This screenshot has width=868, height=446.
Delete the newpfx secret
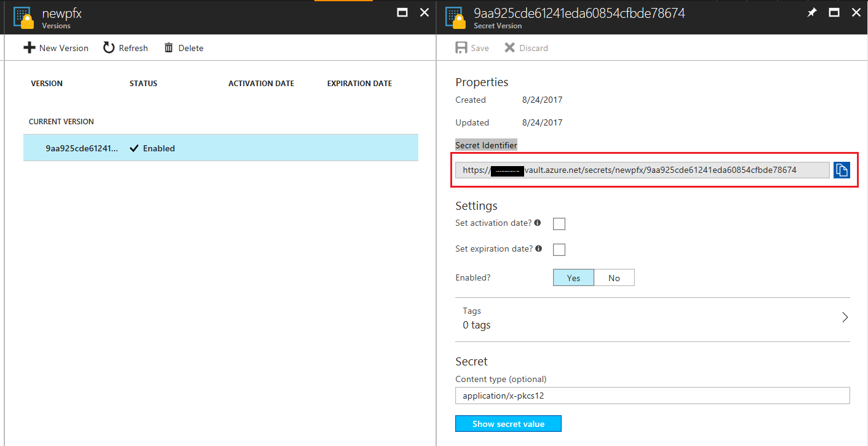coord(184,48)
